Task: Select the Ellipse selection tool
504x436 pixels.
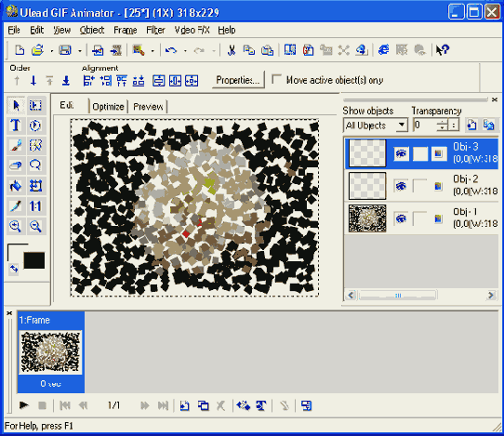Action: 35,126
